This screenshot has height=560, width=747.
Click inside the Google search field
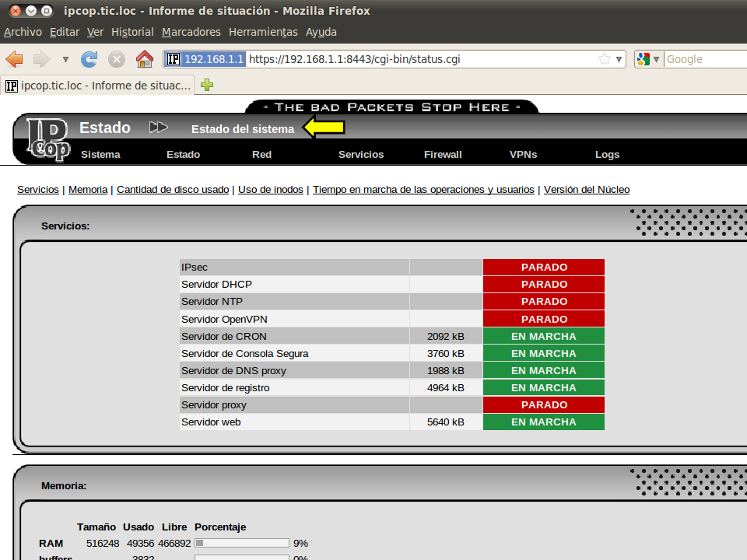[700, 59]
